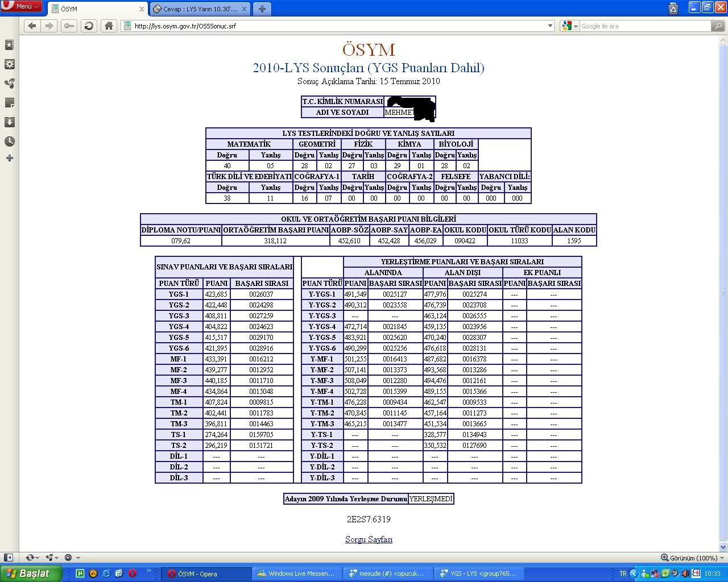Select the DİPLOMA NOTU value 079,62
The width and height of the screenshot is (728, 582).
(181, 241)
